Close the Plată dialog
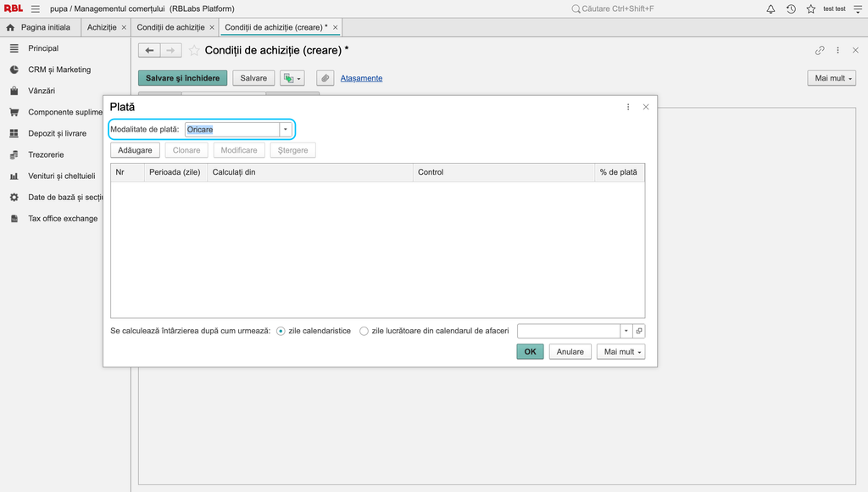This screenshot has width=868, height=492. pyautogui.click(x=645, y=107)
